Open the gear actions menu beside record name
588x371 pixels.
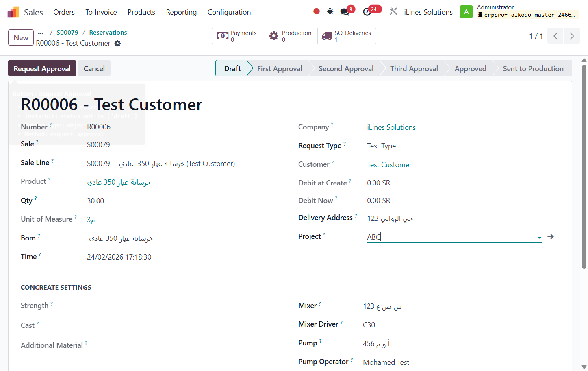[117, 43]
